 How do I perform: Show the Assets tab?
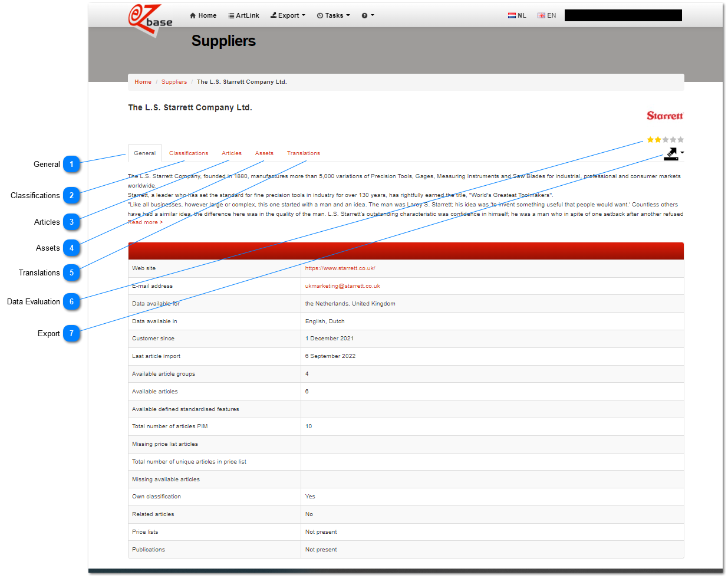264,153
